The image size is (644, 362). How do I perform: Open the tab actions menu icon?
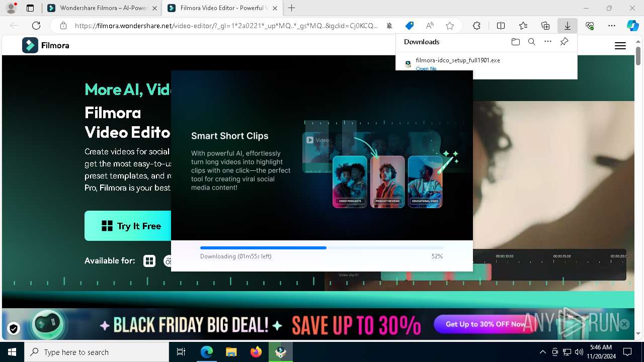point(30,8)
